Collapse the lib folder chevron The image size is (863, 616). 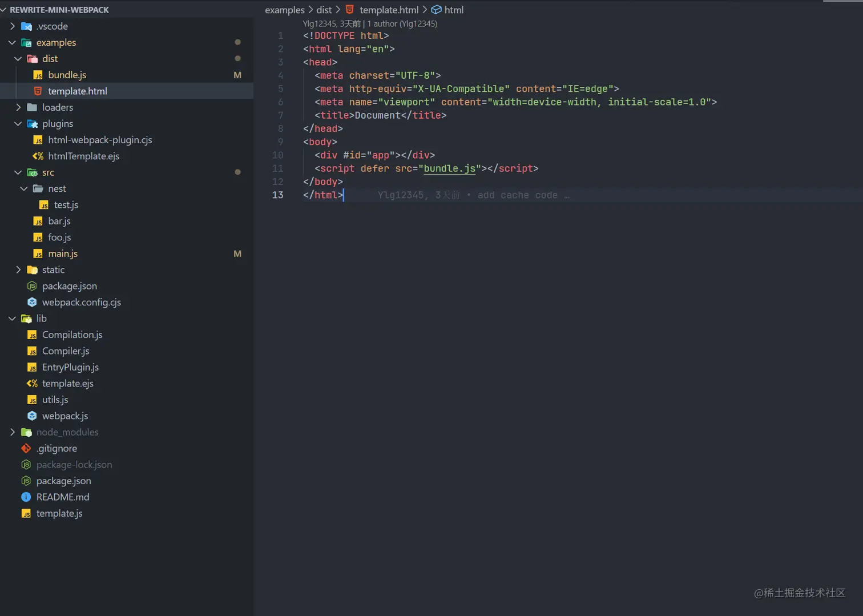(13, 319)
